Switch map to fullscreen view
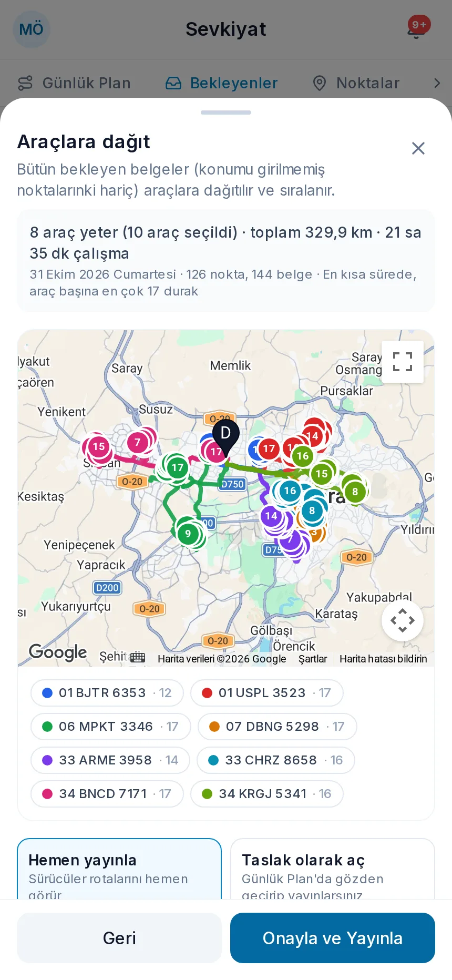Screen dimensions: 452x980 pyautogui.click(x=403, y=362)
